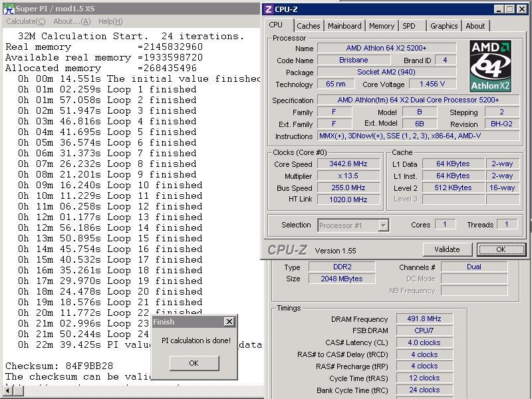
Task: Click the FSB:DRAM value CPU/7
Action: 424,331
